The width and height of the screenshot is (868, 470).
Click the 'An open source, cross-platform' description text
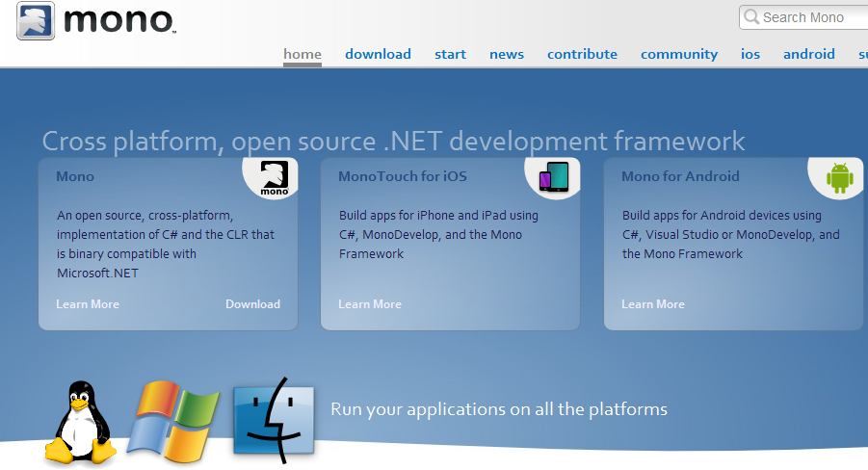(x=166, y=244)
